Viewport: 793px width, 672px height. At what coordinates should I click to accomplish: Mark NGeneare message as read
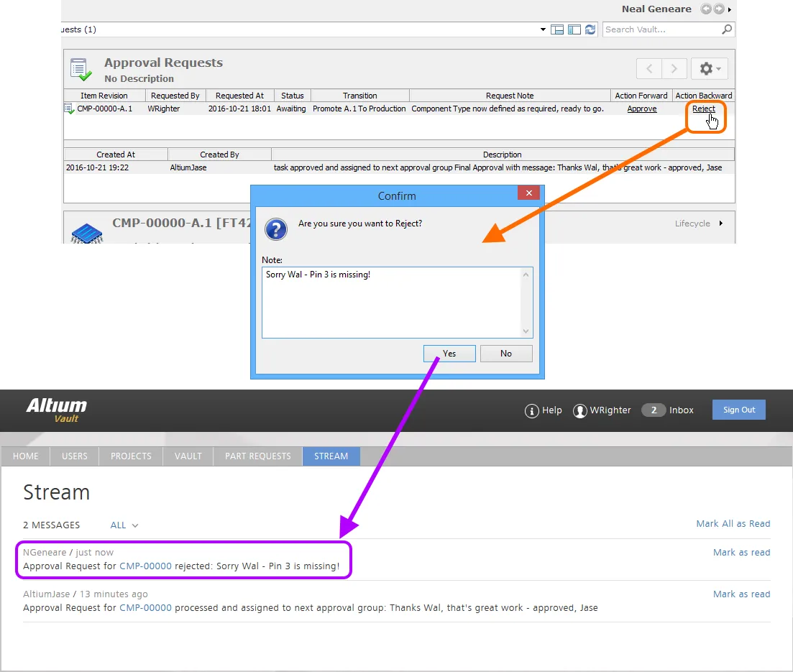tap(741, 552)
